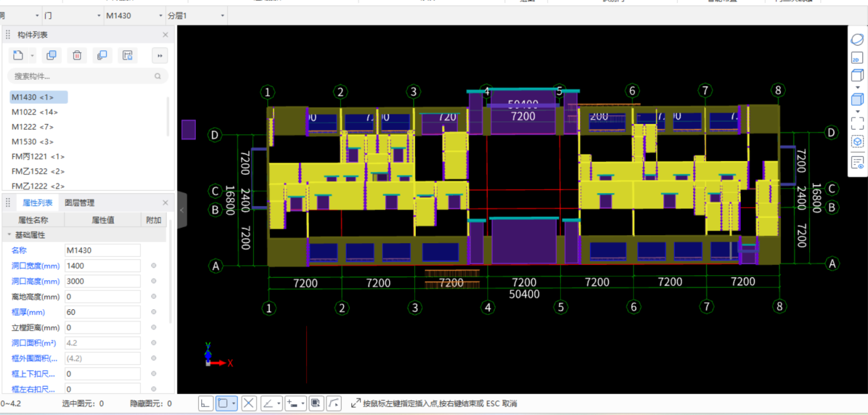The image size is (868, 415).
Task: Click the cross intersection snap icon
Action: tap(249, 403)
